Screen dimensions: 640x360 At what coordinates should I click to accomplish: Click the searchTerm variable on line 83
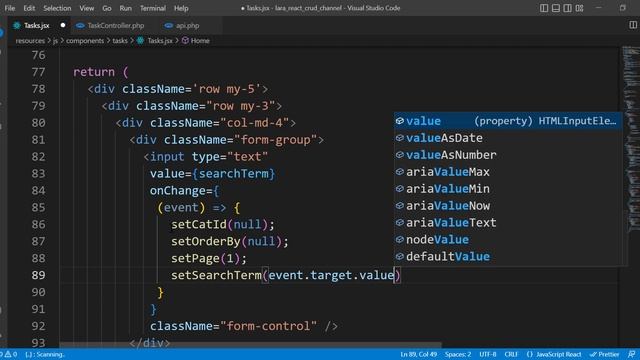coord(233,174)
